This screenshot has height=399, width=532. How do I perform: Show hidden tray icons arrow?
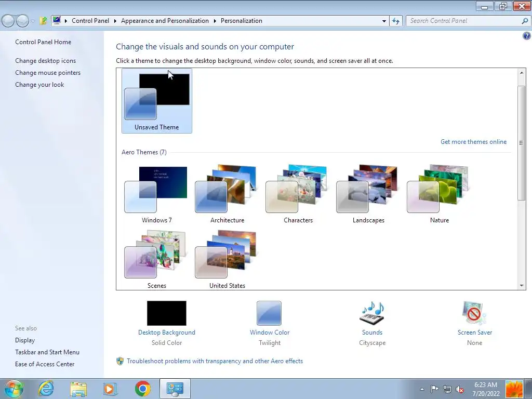(422, 389)
